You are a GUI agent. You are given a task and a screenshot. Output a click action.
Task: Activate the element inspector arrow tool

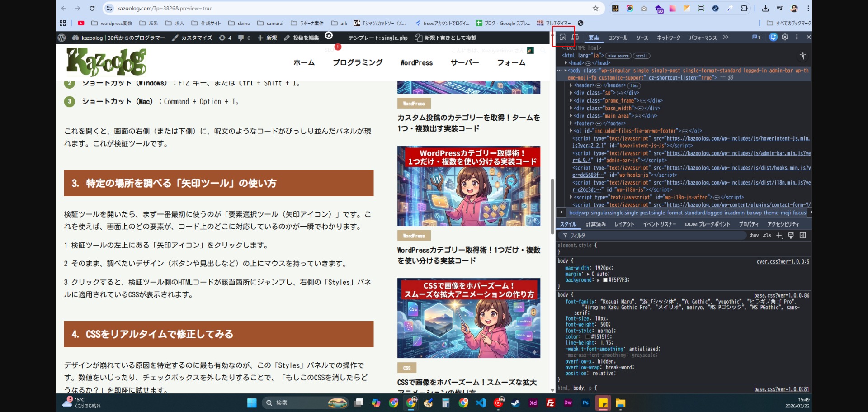click(563, 38)
